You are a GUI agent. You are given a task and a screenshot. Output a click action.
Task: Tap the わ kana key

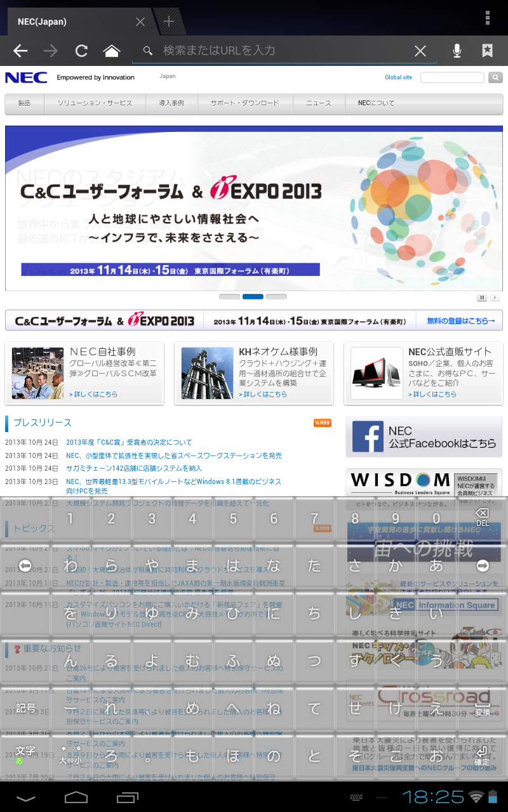click(70, 565)
